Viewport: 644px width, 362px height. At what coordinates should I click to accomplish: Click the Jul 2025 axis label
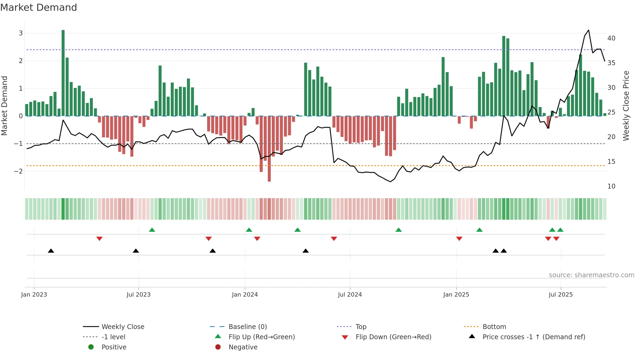561,294
